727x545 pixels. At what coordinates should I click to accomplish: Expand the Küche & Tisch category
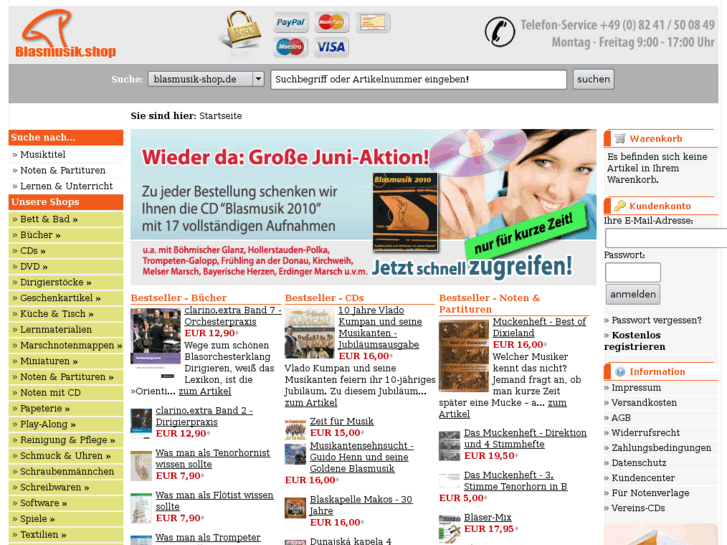[x=66, y=314]
